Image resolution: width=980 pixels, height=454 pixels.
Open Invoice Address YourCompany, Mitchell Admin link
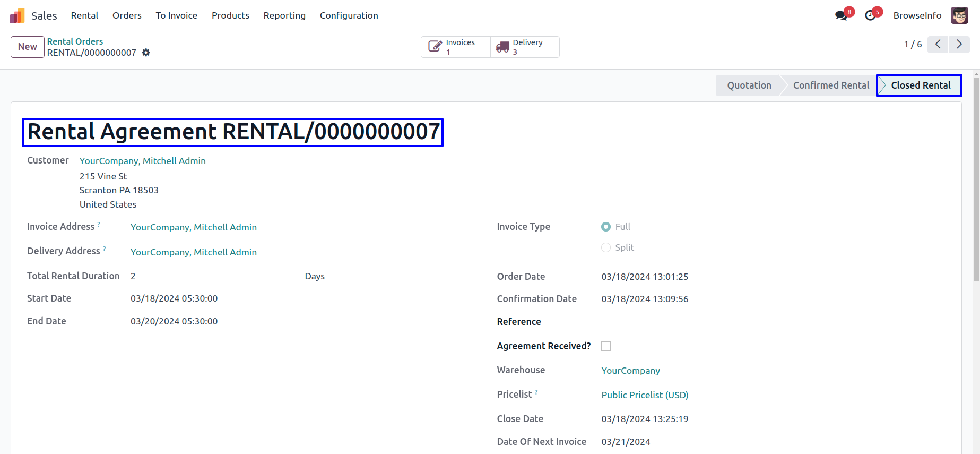[x=194, y=227]
